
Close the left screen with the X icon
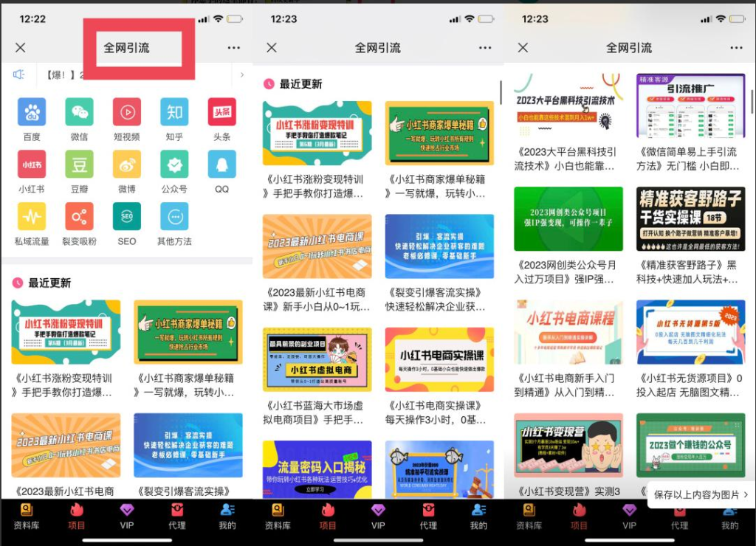tap(20, 48)
